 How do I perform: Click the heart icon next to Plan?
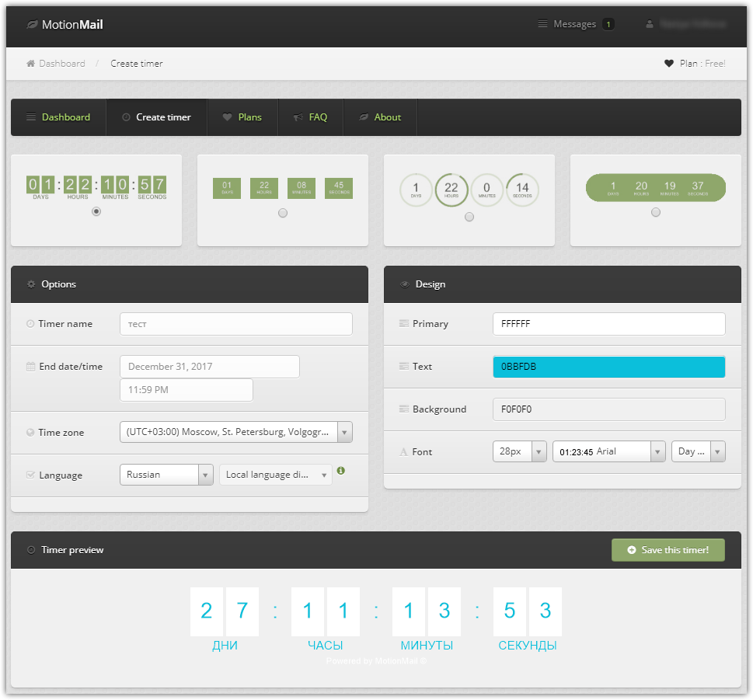pyautogui.click(x=668, y=64)
